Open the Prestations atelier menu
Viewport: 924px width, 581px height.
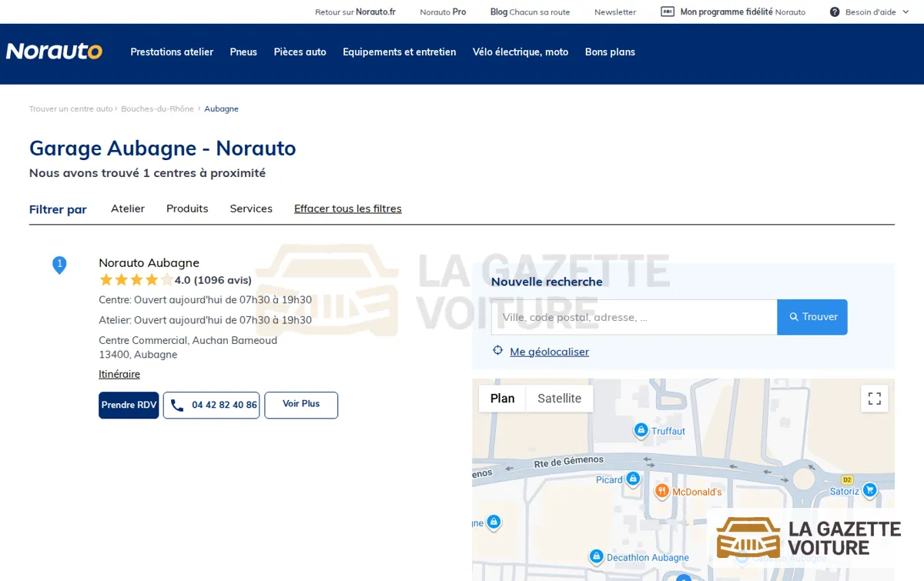click(x=172, y=52)
